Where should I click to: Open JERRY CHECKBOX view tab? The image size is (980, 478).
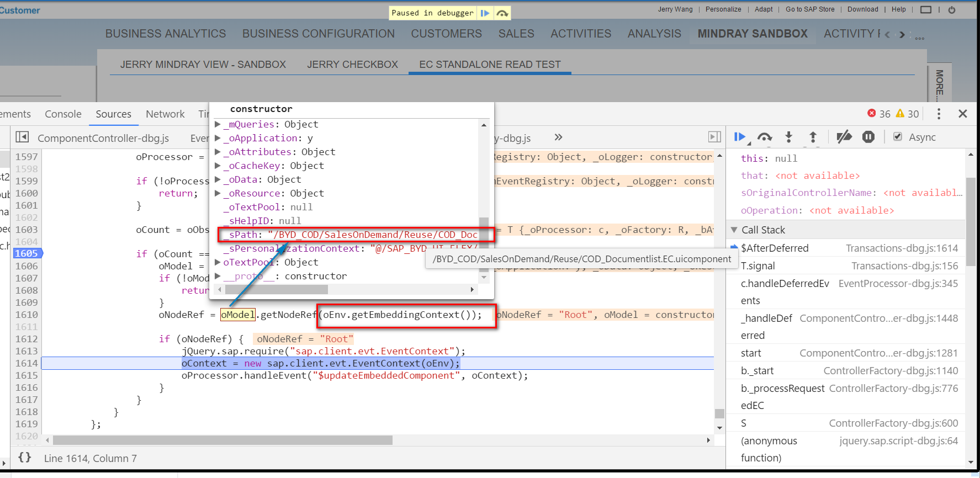pos(352,65)
